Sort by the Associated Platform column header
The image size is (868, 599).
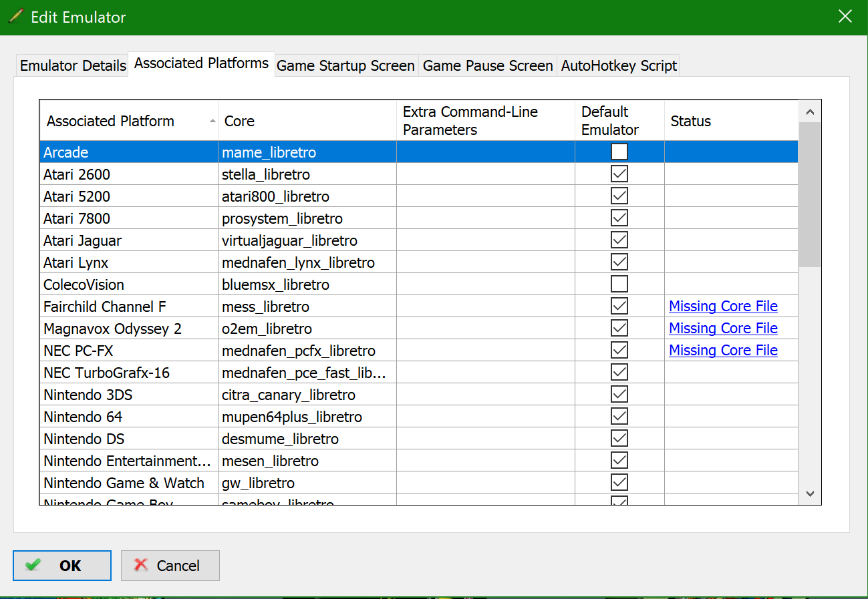pyautogui.click(x=129, y=121)
